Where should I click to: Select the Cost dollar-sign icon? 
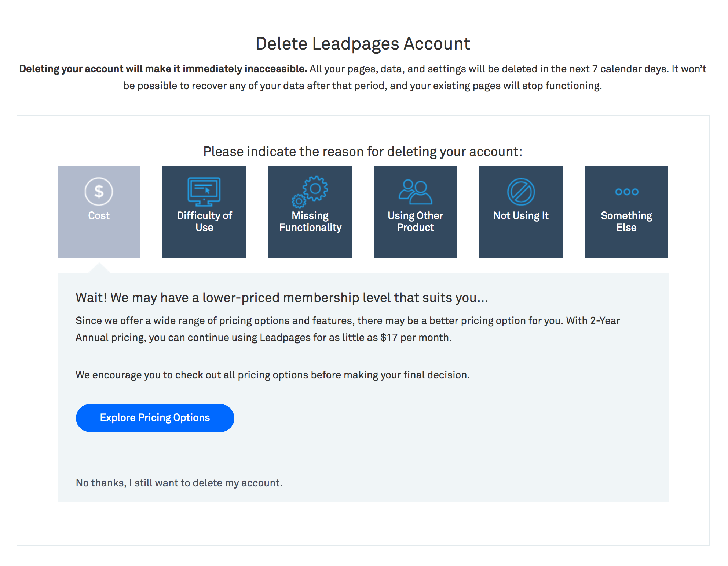[99, 192]
